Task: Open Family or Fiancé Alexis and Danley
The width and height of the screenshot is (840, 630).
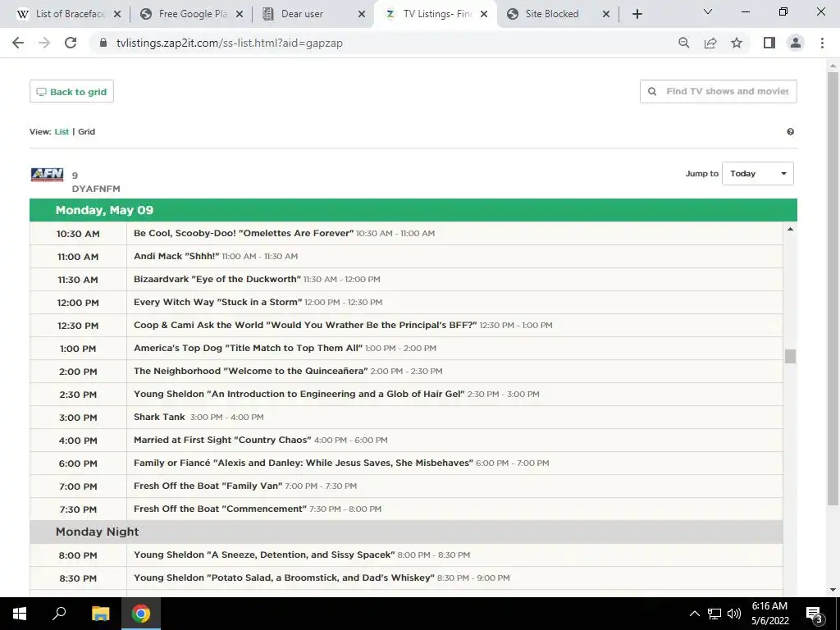Action: coord(304,463)
